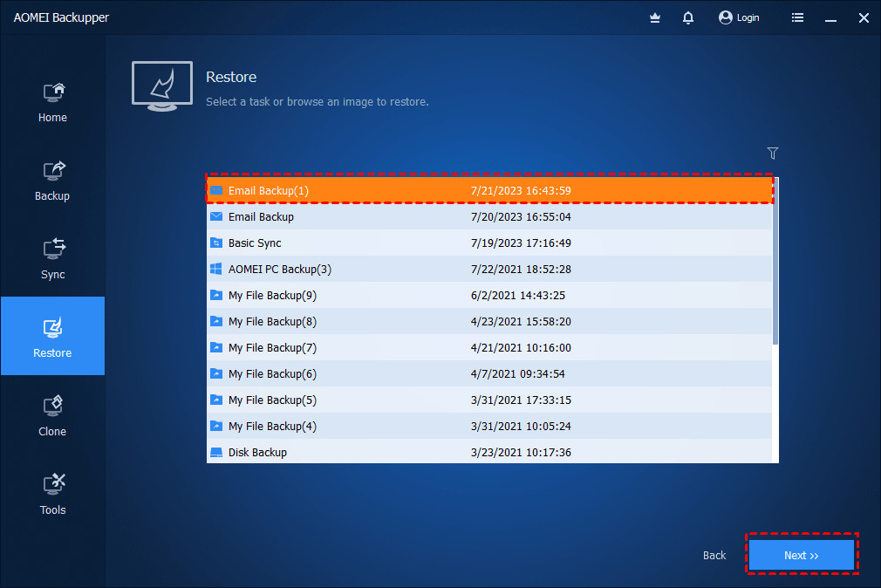This screenshot has height=588, width=881.
Task: Select Email Backup task dated 7/20/2023
Action: coord(489,216)
